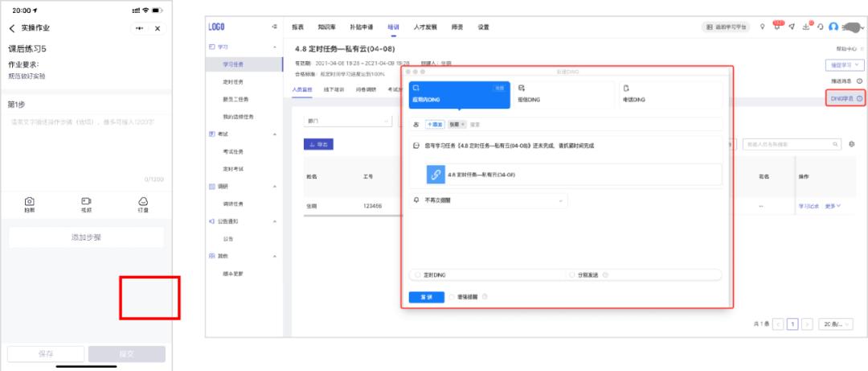Collapse the 公告通知 sidebar section

[275, 221]
